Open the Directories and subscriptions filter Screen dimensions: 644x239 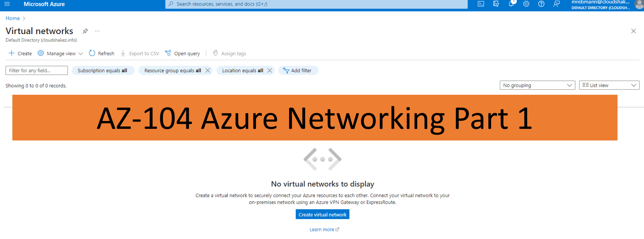(496, 4)
